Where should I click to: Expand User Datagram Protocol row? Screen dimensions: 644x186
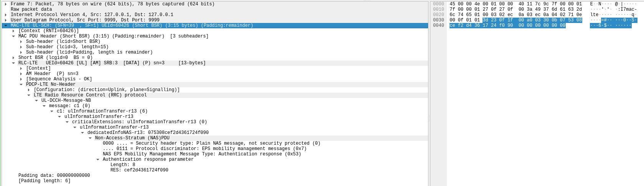pos(6,20)
